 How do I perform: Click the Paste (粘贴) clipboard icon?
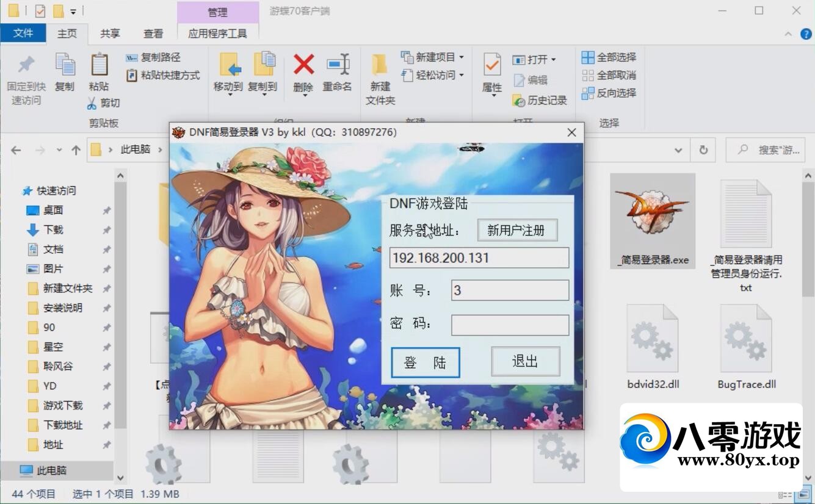coord(99,65)
